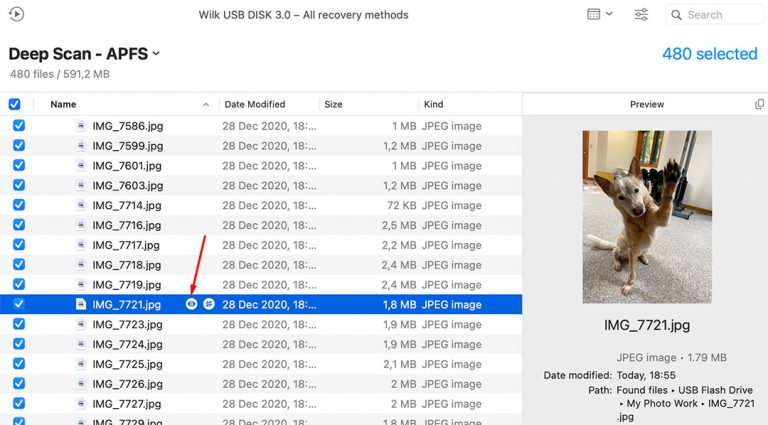The image size is (768, 425).
Task: Click the copy icon in Preview header
Action: coord(759,104)
